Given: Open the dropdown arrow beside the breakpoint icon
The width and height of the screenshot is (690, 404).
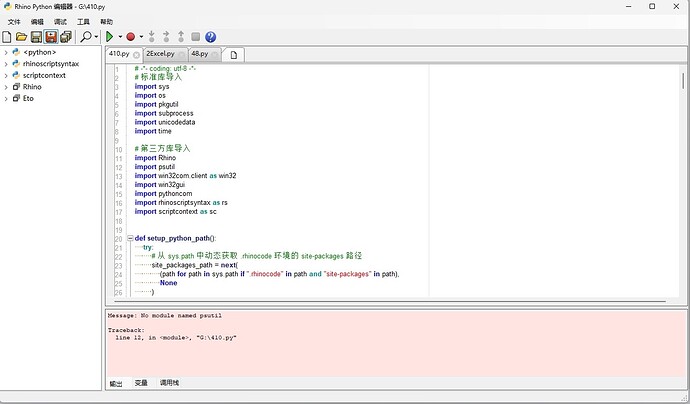Looking at the screenshot, I should 141,37.
